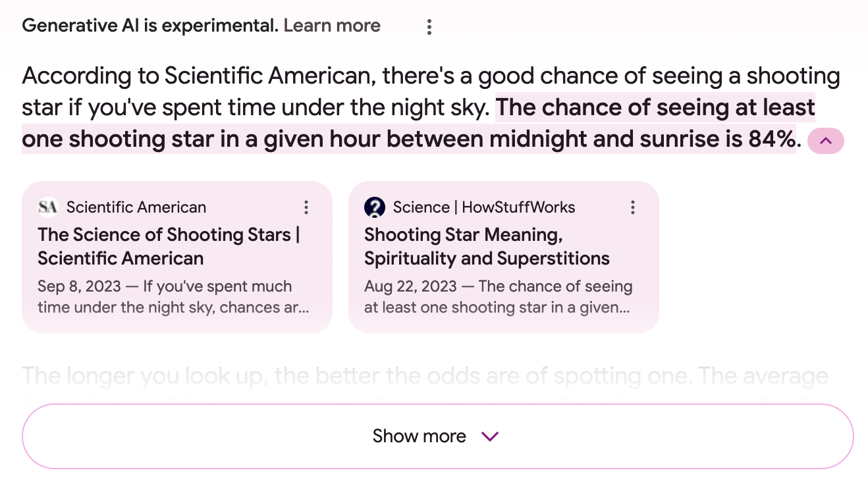Click the "Generative AI is experimental" notice

click(150, 26)
